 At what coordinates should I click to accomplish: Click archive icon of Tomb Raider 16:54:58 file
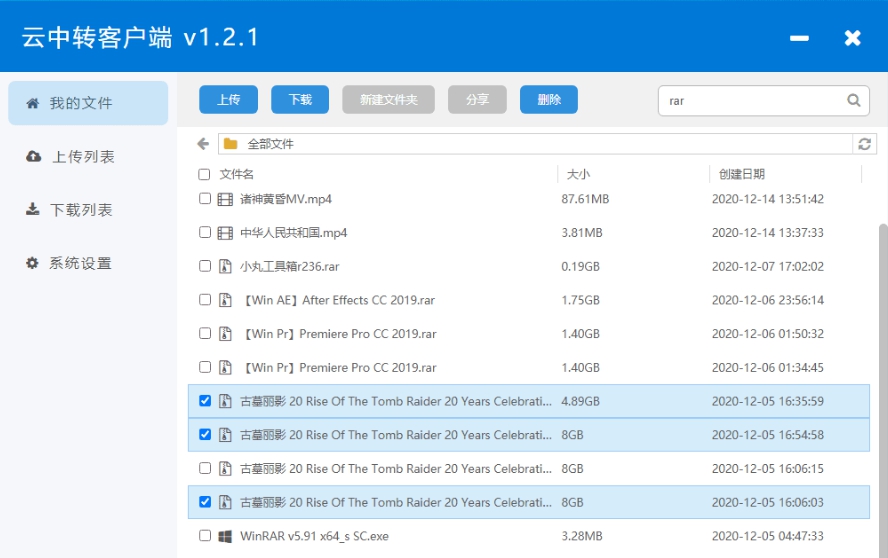coord(225,435)
